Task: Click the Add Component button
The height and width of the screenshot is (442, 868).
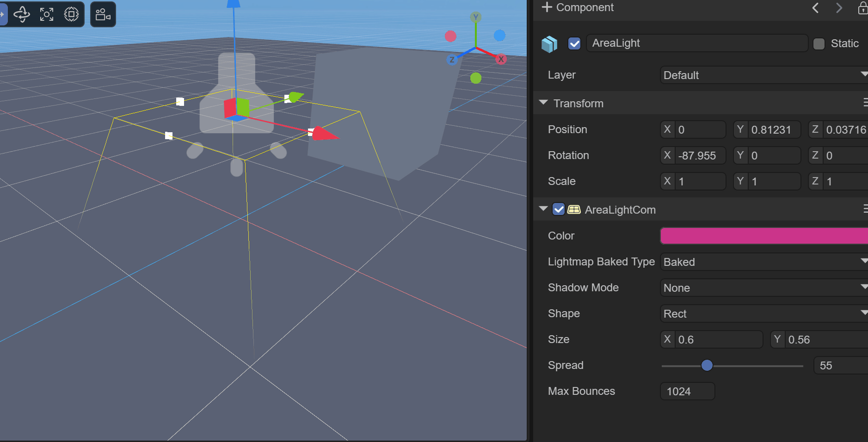Action: point(578,7)
